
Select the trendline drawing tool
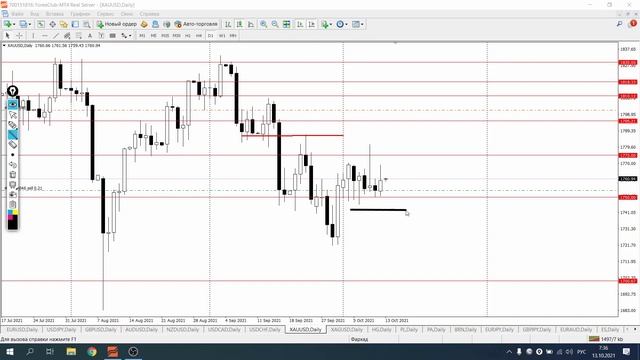56,36
